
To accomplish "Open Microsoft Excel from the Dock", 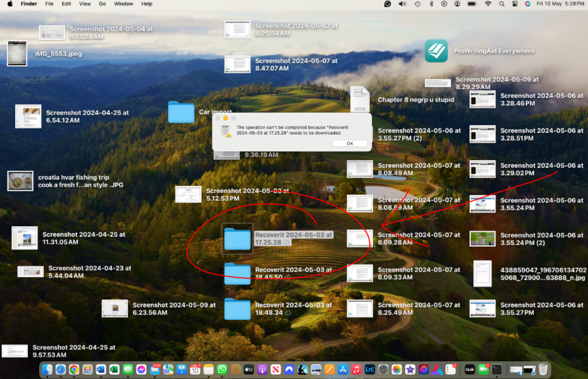I will pyautogui.click(x=115, y=370).
